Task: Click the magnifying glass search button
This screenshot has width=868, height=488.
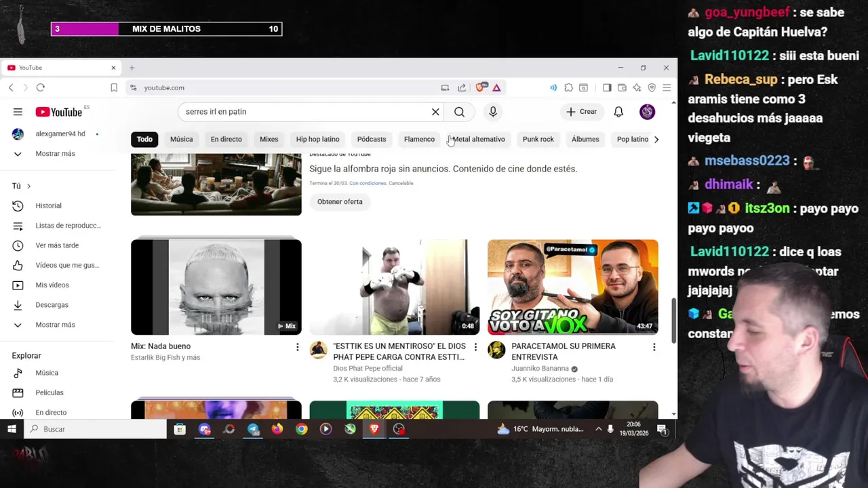Action: 459,112
